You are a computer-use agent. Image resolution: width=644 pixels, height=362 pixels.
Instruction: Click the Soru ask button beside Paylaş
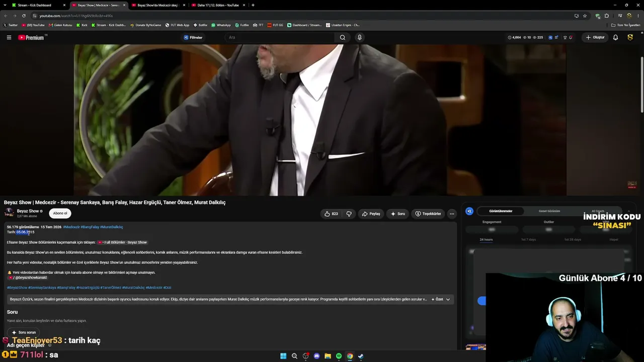(397, 214)
